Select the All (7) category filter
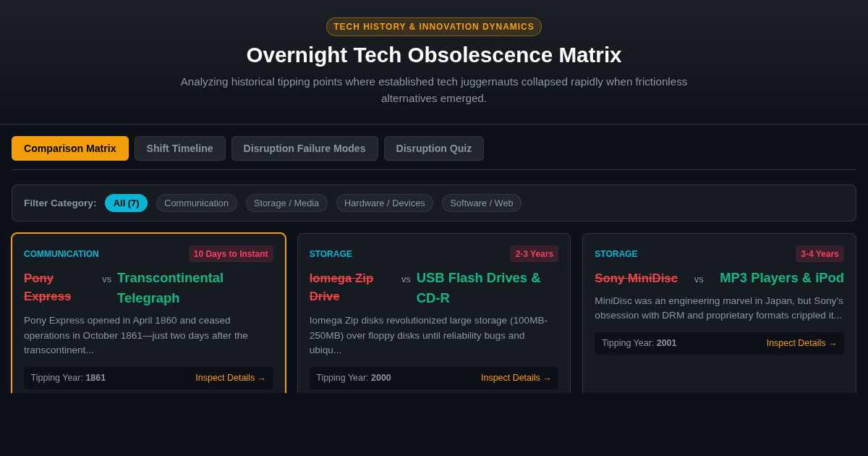Image resolution: width=868 pixels, height=456 pixels. click(126, 203)
